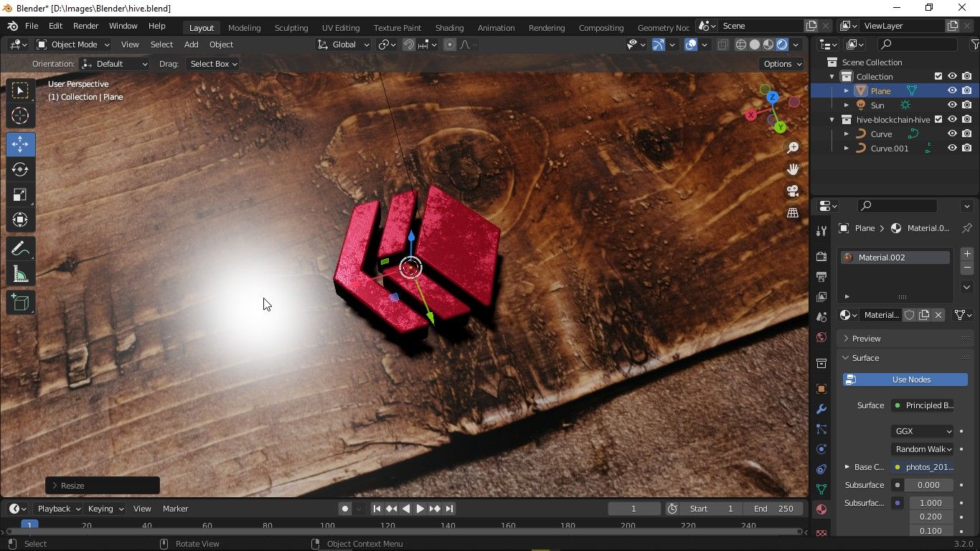
Task: Open the Object properties tab
Action: pos(821,389)
